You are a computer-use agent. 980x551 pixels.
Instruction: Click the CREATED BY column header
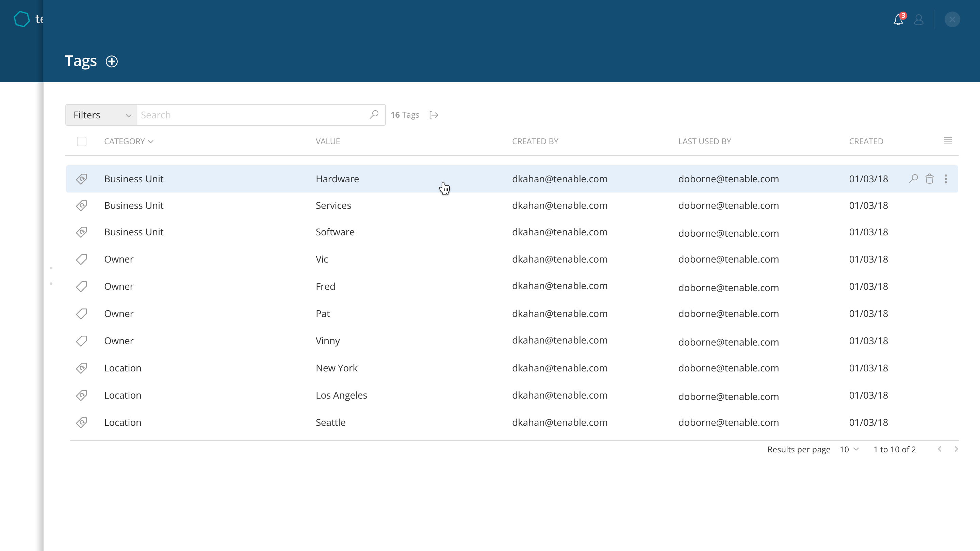point(535,141)
